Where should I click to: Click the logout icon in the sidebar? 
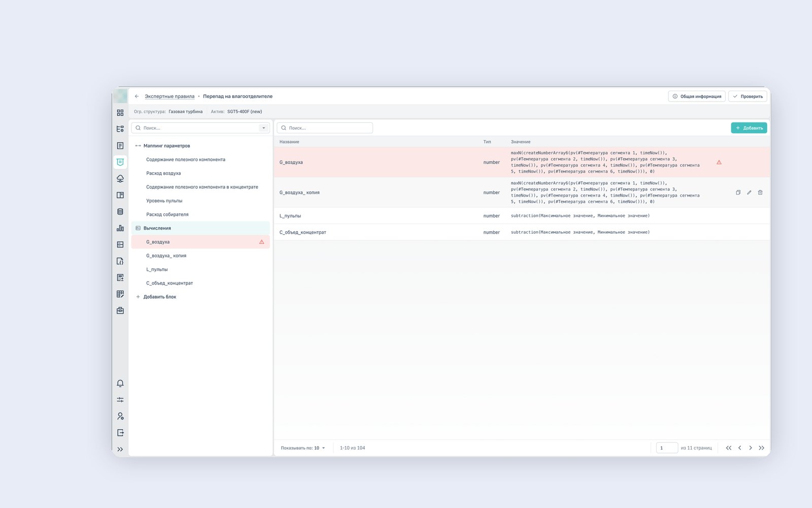[x=120, y=433]
